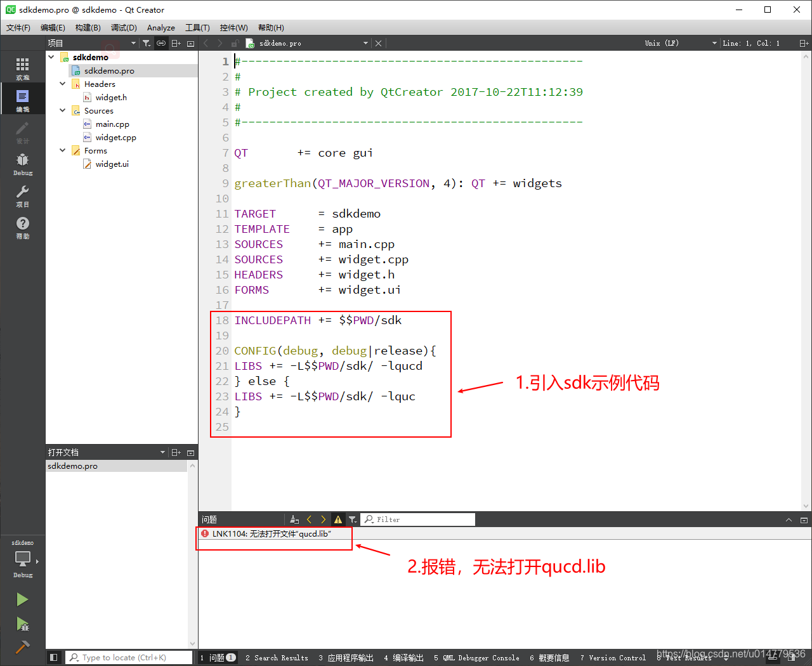Open issue category filter funnel

[x=353, y=519]
